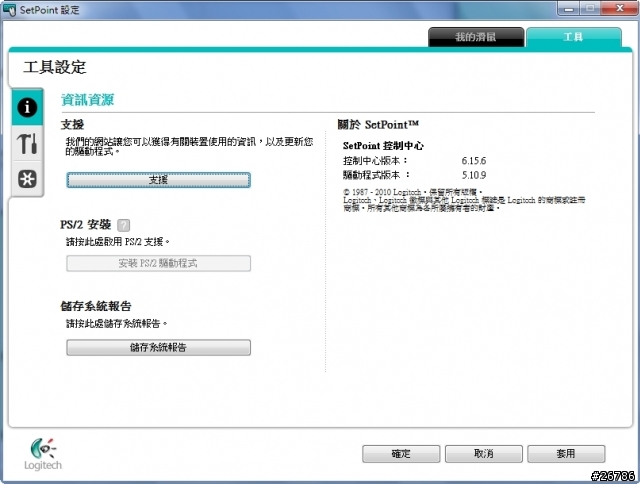Click the driver version value 5.10.9
This screenshot has height=484, width=640.
click(474, 175)
